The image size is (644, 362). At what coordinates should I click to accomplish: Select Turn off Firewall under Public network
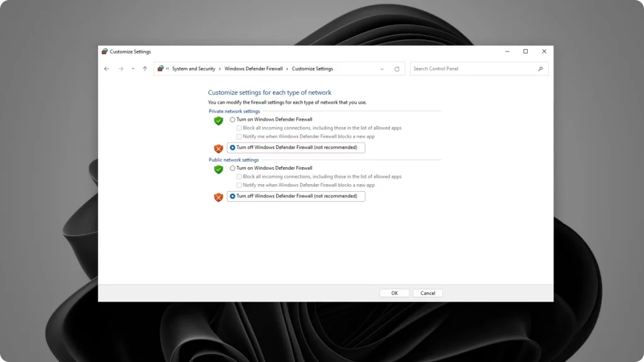click(233, 196)
